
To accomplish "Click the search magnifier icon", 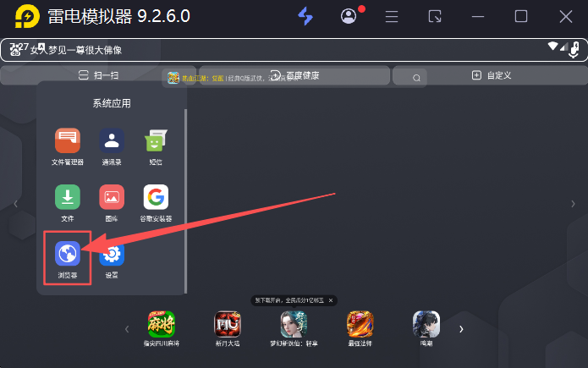I will (x=416, y=78).
